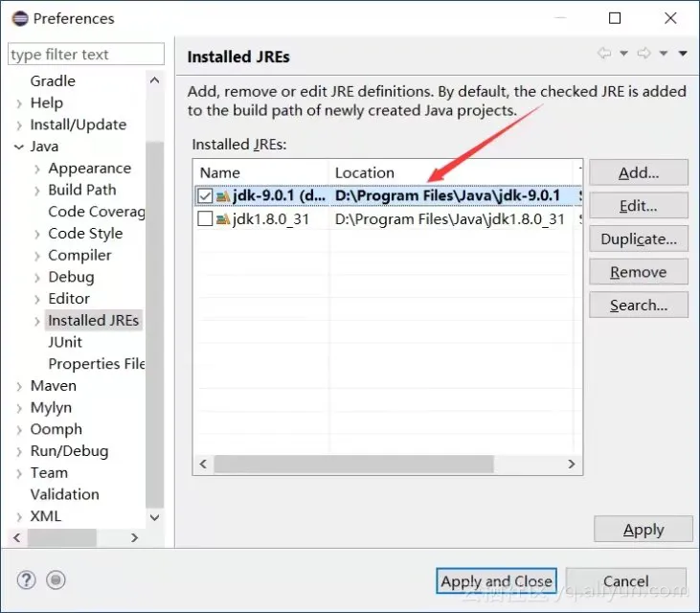
Task: Click the JRE table horizontal scrollbar thumb
Action: (353, 464)
